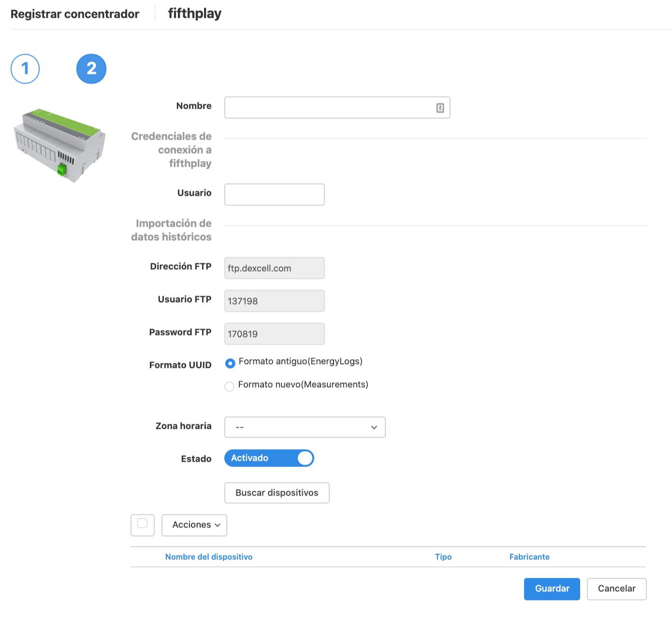Click the Buscar dispositivos button
Screen dimensions: 672x618
[277, 493]
